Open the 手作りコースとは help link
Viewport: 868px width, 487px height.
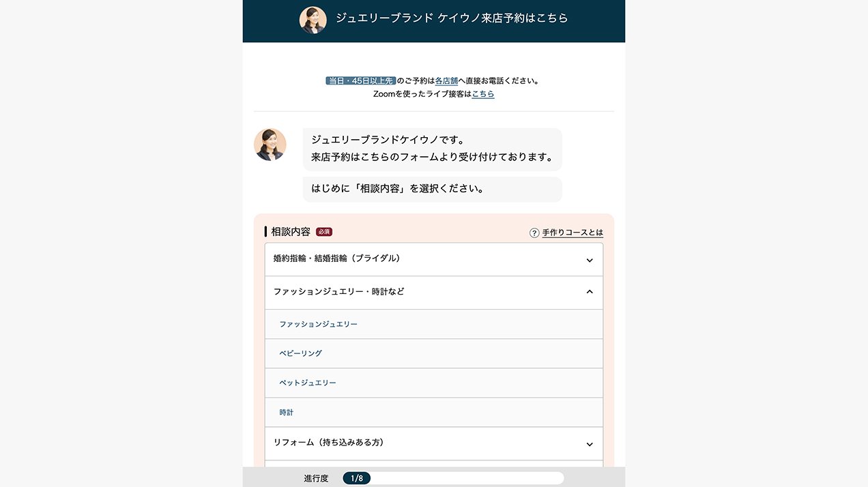point(573,233)
